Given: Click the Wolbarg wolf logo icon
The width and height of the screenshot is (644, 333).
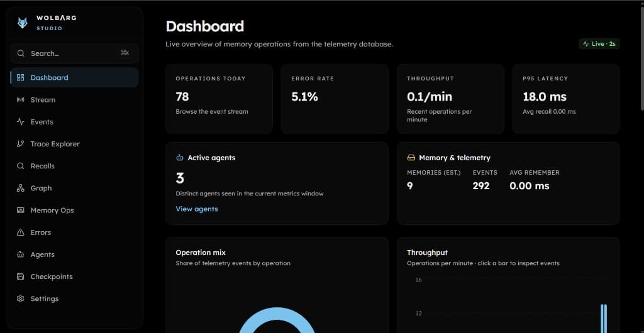Looking at the screenshot, I should 23,23.
